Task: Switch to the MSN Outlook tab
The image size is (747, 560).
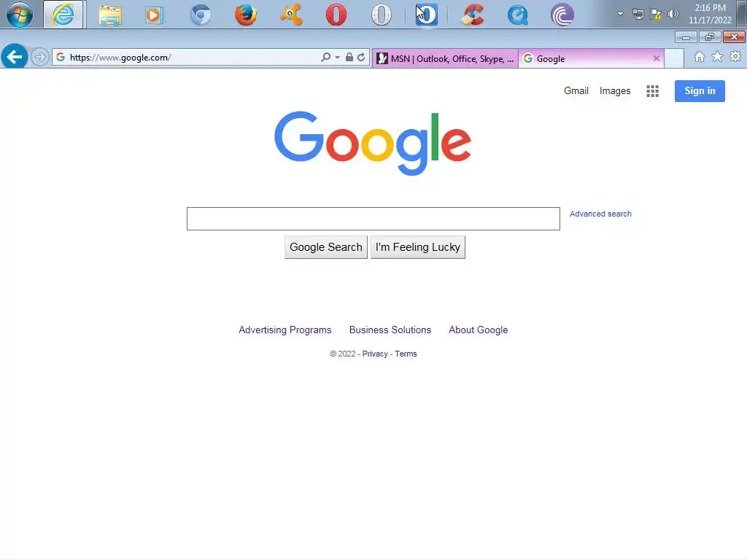Action: point(445,58)
